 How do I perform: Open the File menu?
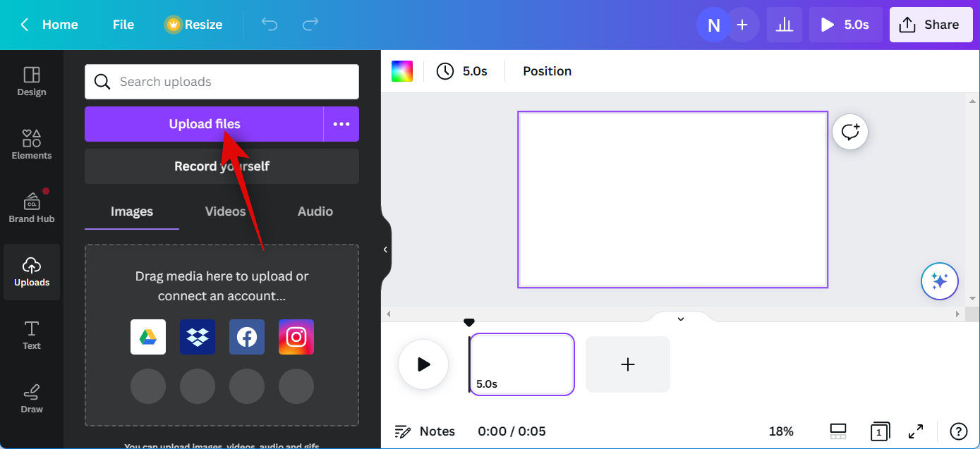pyautogui.click(x=123, y=25)
